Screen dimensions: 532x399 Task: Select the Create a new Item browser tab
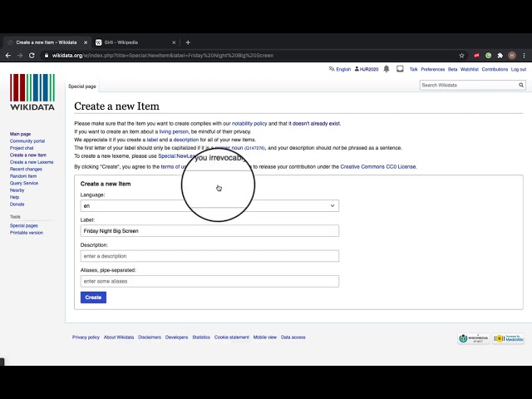pyautogui.click(x=47, y=42)
